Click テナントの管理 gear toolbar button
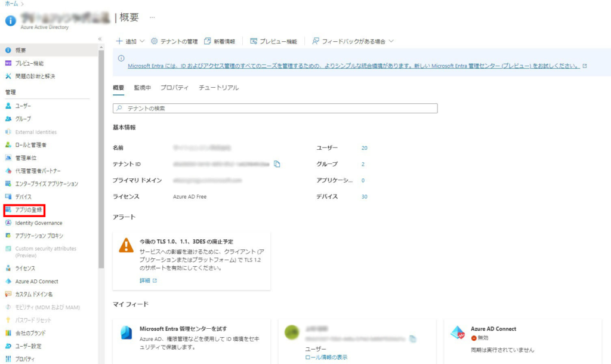 click(174, 41)
